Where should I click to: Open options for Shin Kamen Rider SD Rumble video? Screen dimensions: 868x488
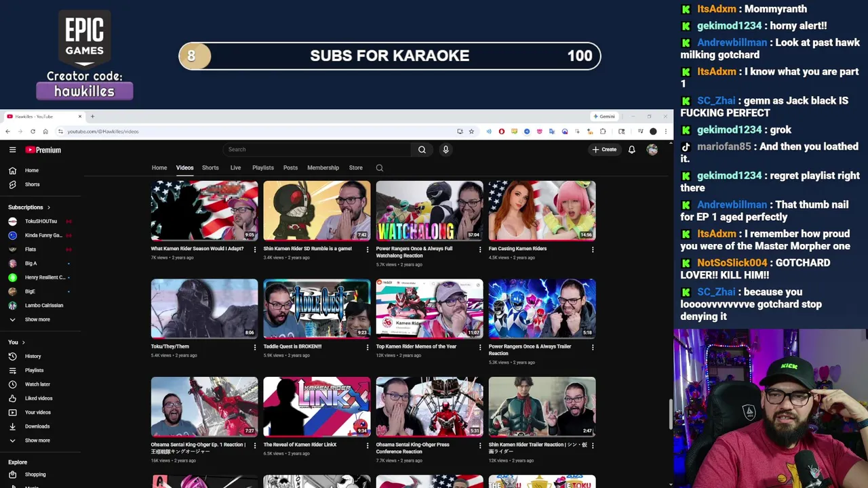368,249
